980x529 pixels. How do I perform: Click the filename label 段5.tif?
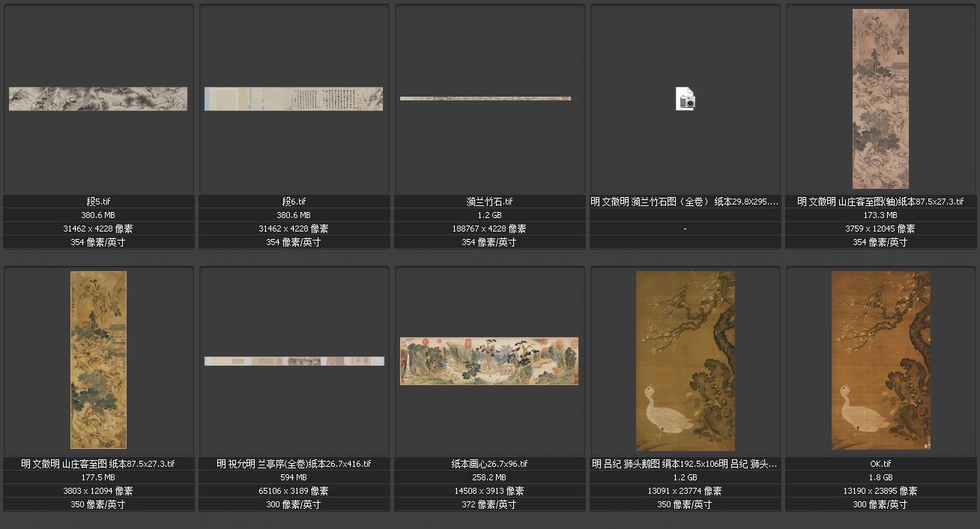coord(98,202)
